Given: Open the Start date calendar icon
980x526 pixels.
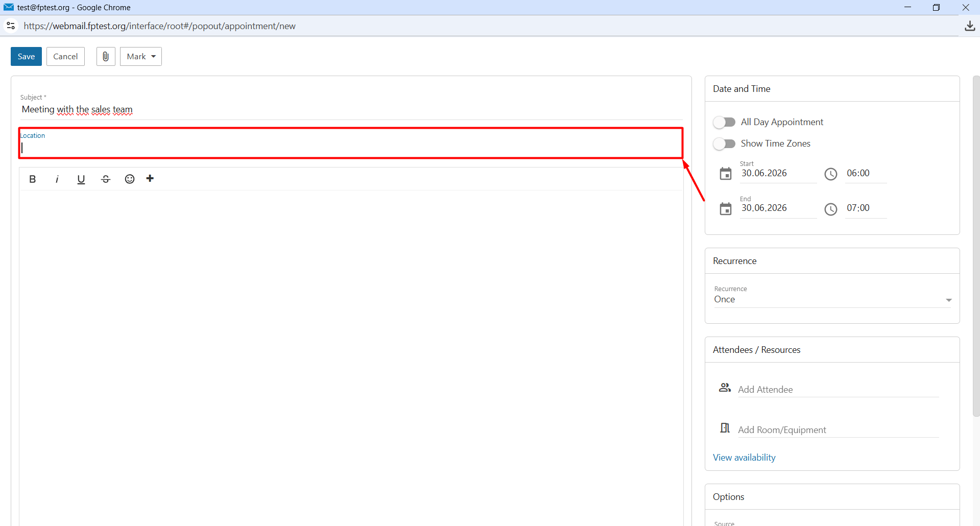Looking at the screenshot, I should pyautogui.click(x=725, y=174).
